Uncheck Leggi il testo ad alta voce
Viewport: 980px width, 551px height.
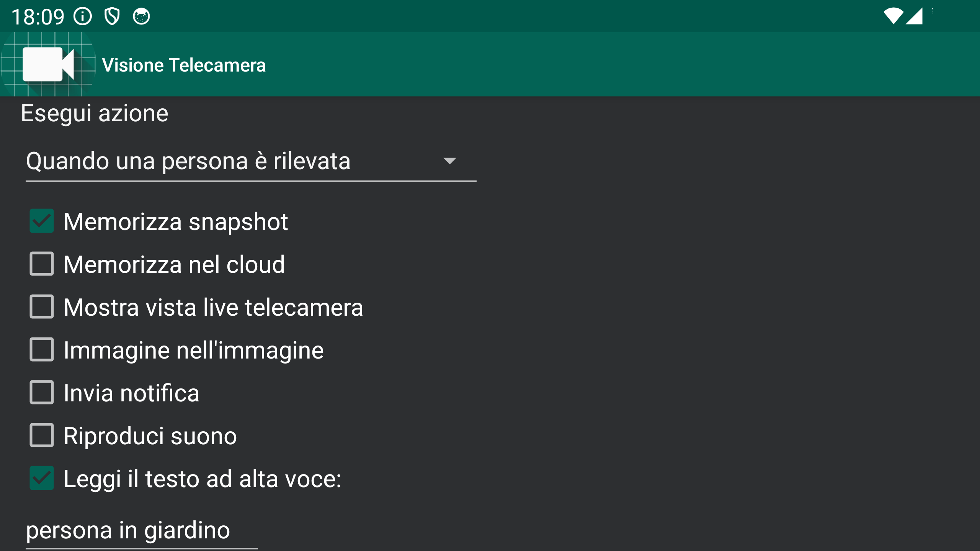coord(42,478)
